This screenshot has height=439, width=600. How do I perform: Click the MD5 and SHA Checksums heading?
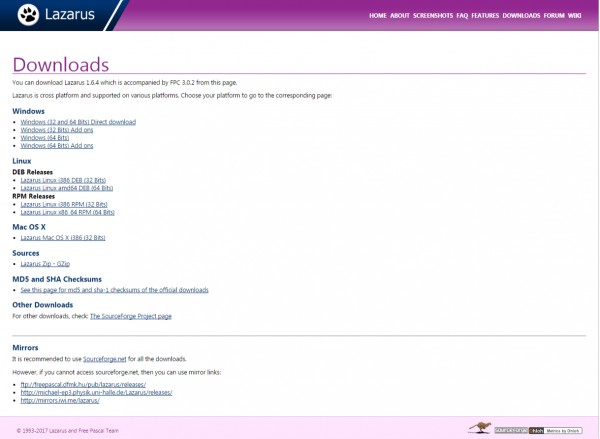pos(57,279)
